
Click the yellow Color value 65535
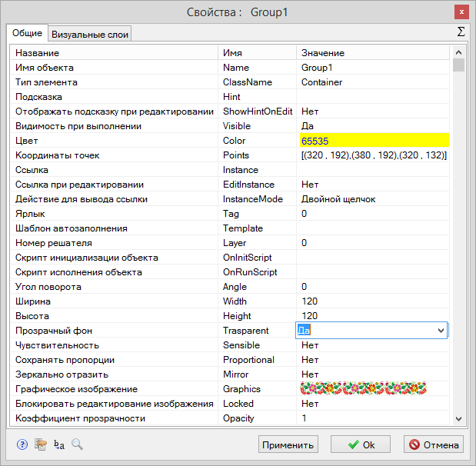373,141
